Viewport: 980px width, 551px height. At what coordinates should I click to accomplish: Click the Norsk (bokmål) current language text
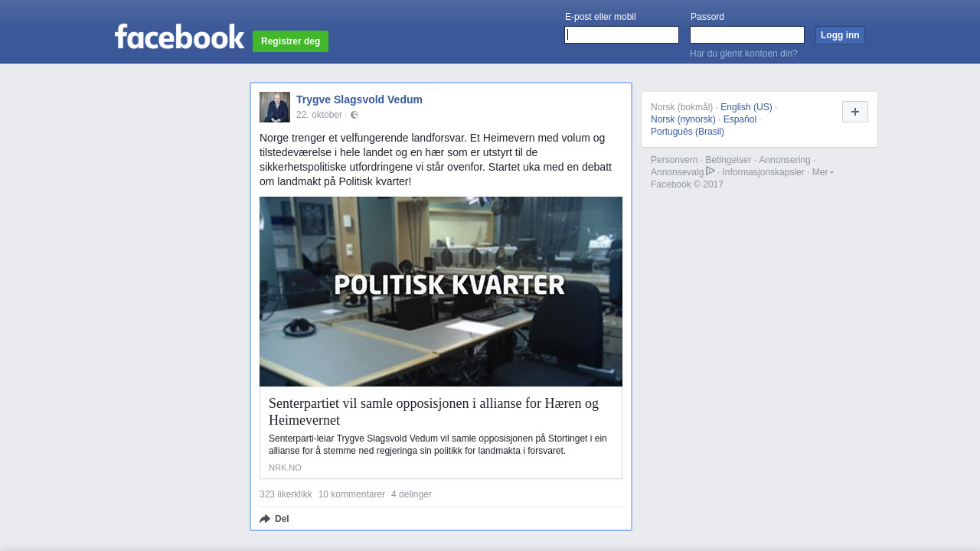click(x=681, y=107)
